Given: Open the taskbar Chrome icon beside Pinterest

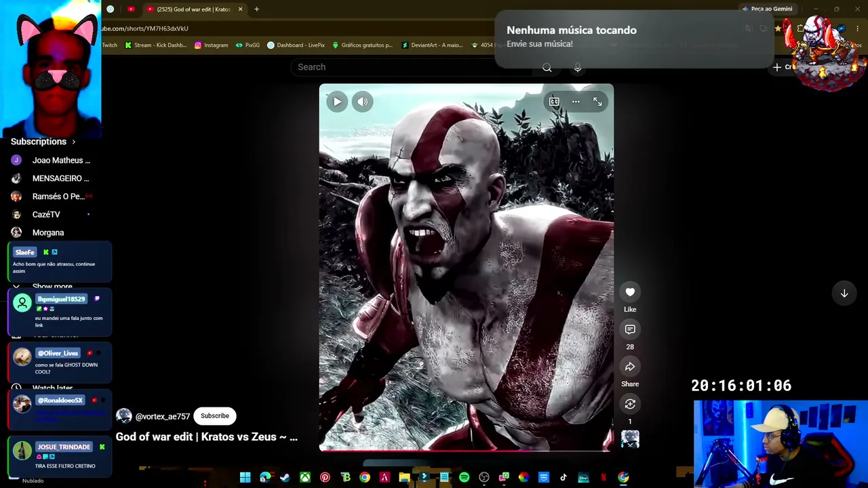Looking at the screenshot, I should click(365, 477).
